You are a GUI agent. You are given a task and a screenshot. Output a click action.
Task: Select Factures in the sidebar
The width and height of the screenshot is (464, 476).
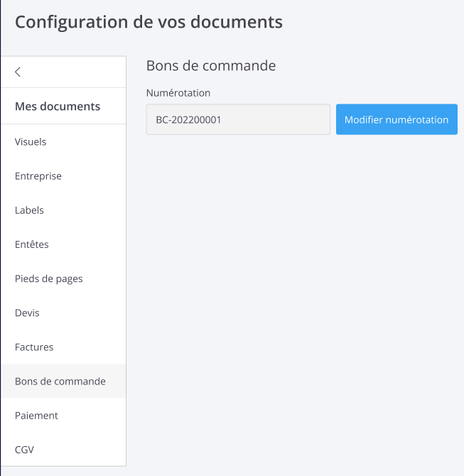[34, 347]
